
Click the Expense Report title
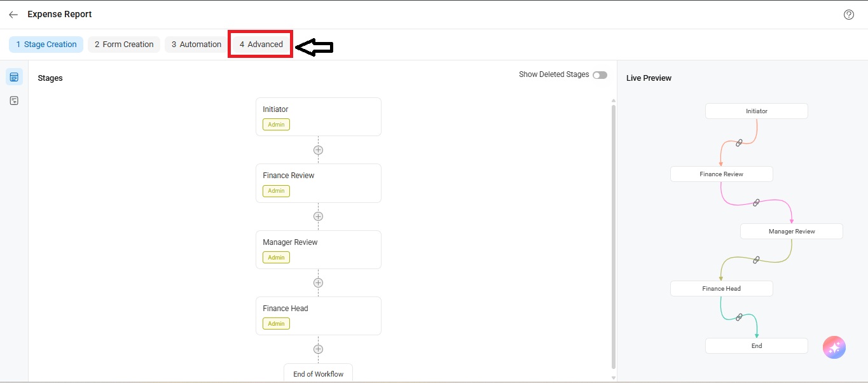pyautogui.click(x=60, y=14)
